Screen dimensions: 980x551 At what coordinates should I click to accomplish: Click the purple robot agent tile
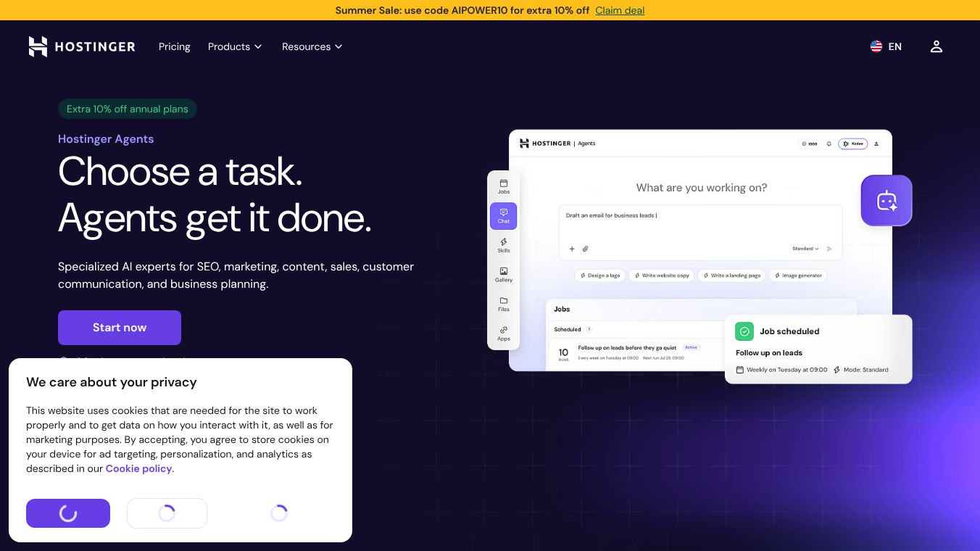click(886, 200)
